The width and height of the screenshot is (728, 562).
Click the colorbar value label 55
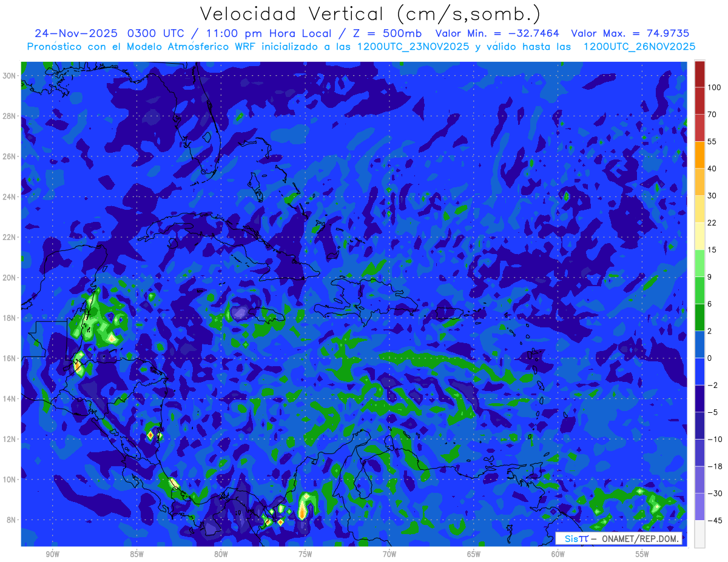tap(712, 141)
